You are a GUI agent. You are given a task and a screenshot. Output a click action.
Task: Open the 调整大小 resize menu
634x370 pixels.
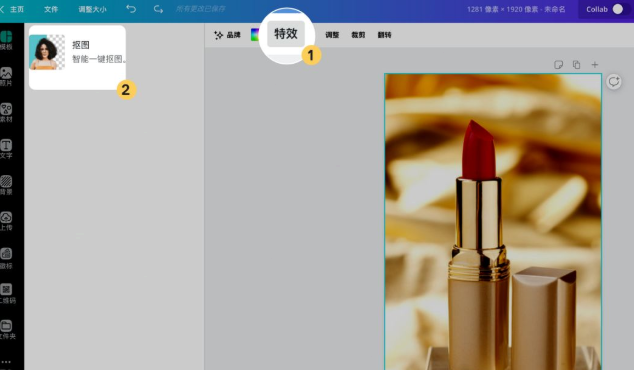tap(92, 9)
